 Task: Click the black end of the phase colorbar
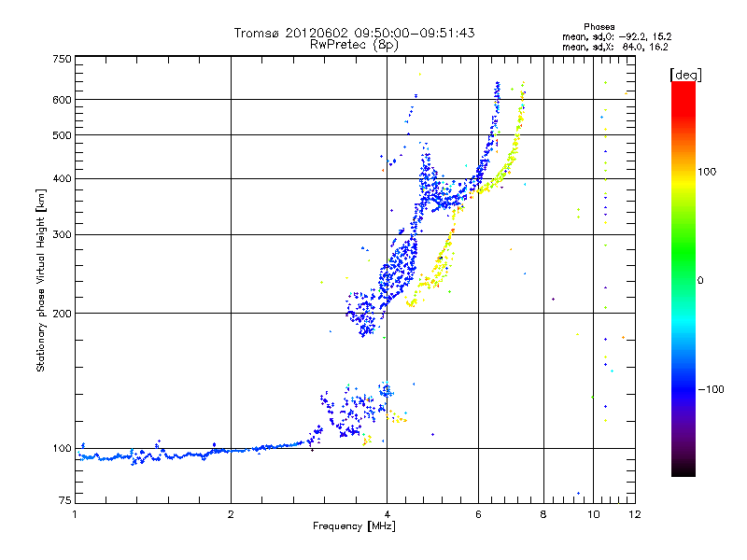pyautogui.click(x=684, y=469)
